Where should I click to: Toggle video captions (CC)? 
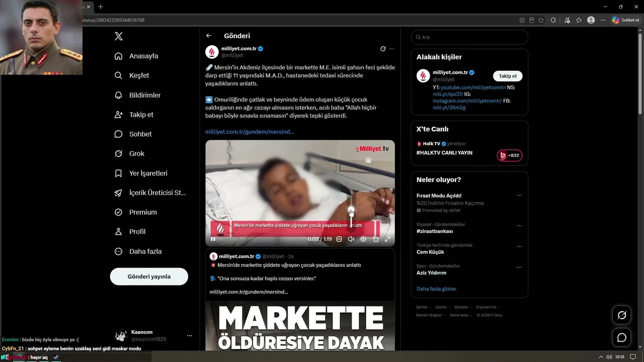(x=339, y=239)
